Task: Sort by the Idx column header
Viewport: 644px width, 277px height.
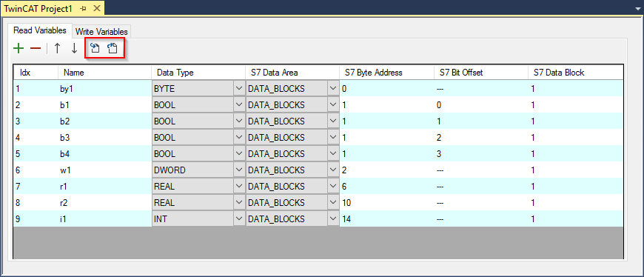Action: 36,73
